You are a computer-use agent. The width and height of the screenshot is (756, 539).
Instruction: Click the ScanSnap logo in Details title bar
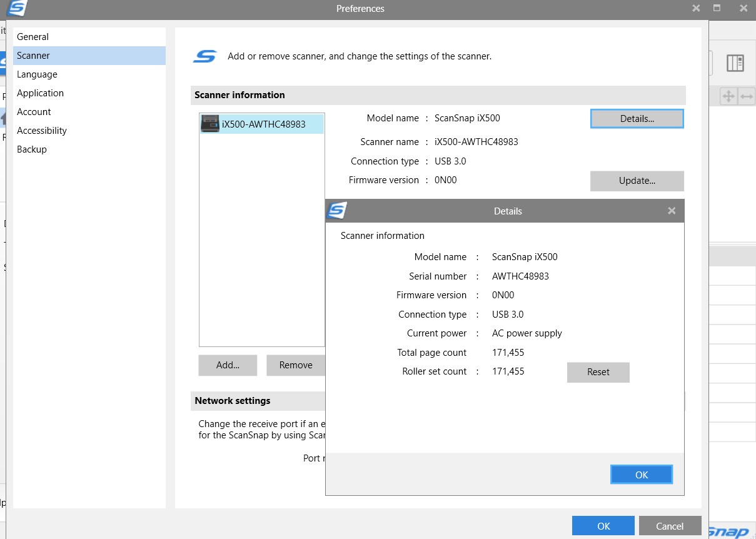(337, 211)
